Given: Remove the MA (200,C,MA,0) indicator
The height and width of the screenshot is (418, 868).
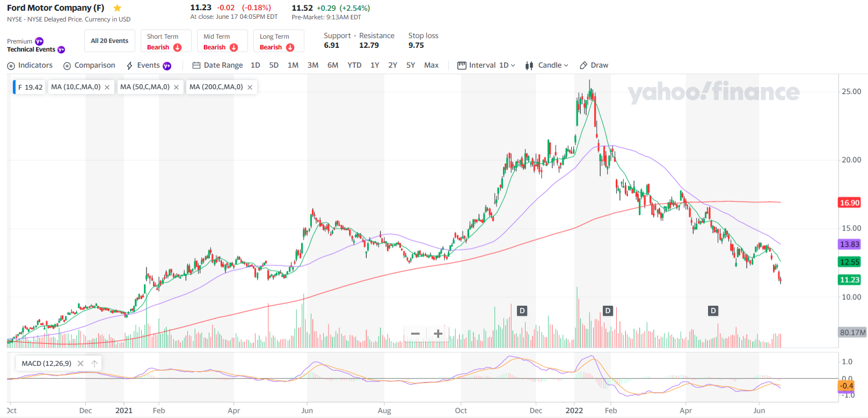Looking at the screenshot, I should 250,87.
